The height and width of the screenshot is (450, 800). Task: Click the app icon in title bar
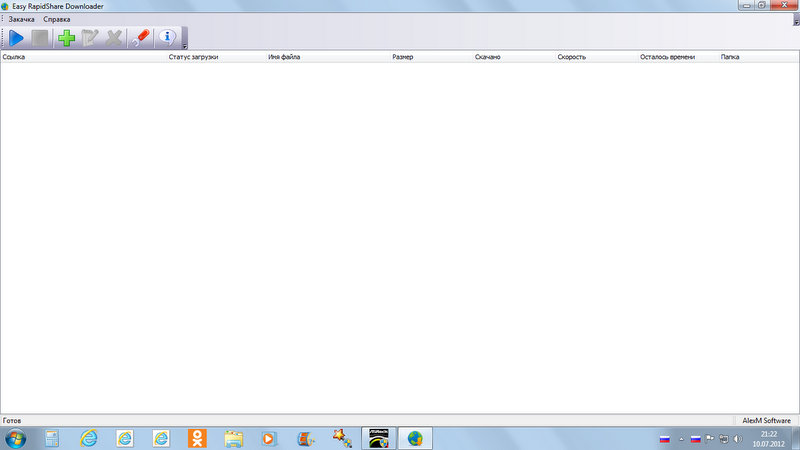pyautogui.click(x=5, y=6)
